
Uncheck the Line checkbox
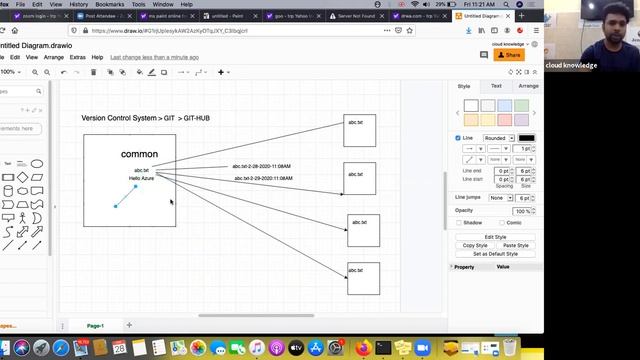458,138
